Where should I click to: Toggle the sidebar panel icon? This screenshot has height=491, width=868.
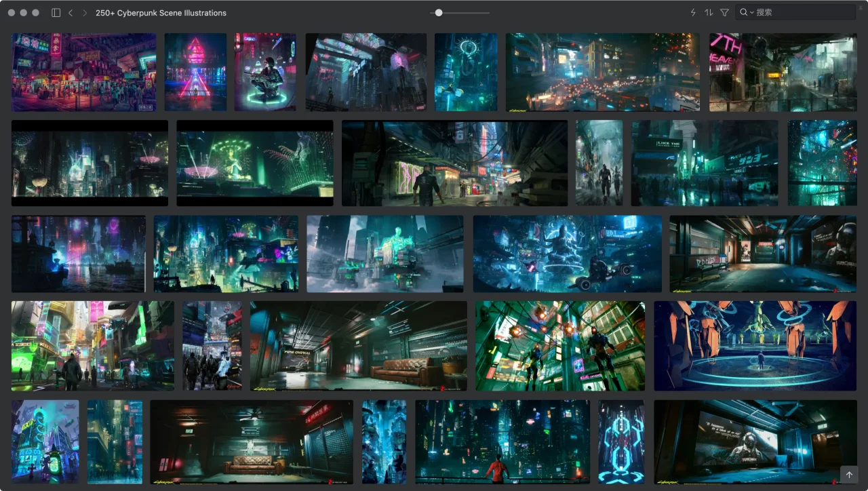click(x=56, y=13)
